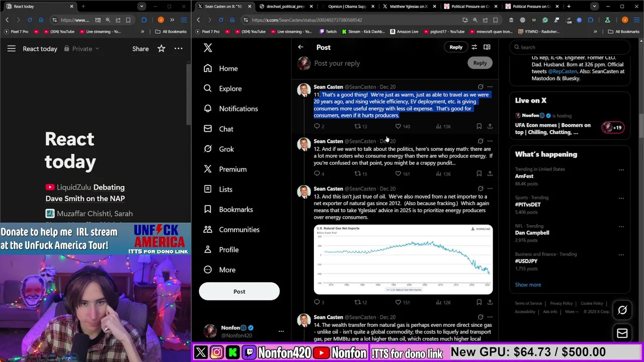
Task: Open Private visibility dropdown in React today
Action: pyautogui.click(x=81, y=49)
